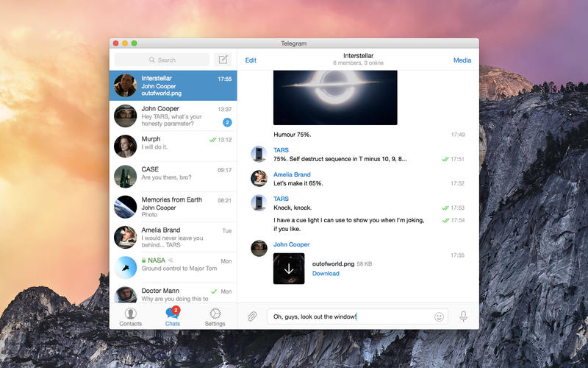Switch to the Contacts tab

click(130, 316)
